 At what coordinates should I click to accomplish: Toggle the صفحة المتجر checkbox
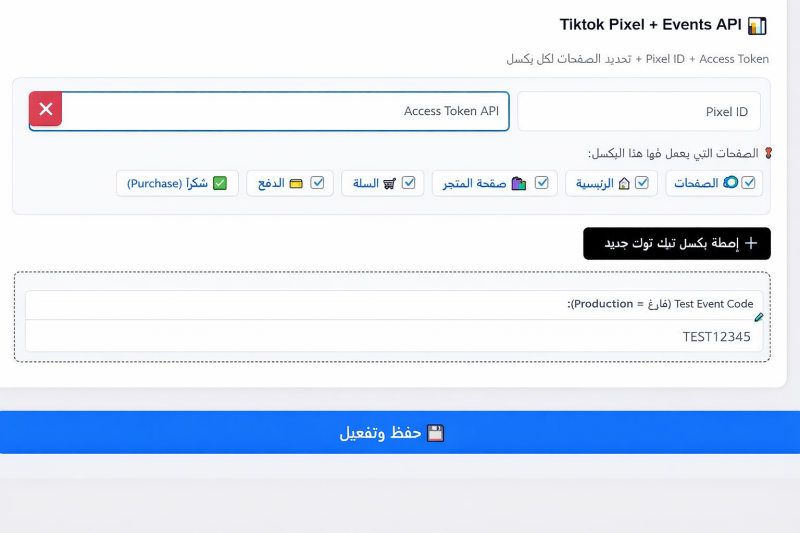[x=541, y=183]
